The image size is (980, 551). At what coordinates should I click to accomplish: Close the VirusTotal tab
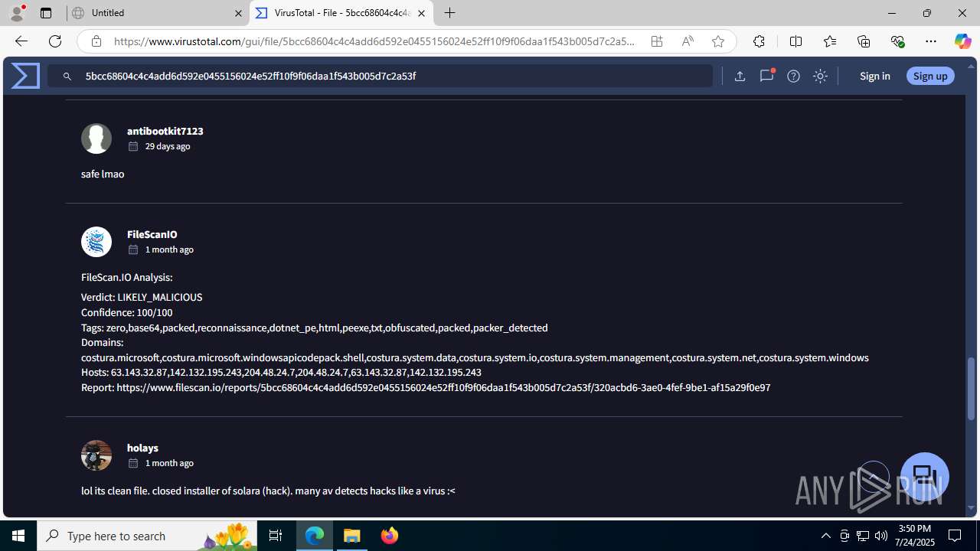(x=421, y=13)
